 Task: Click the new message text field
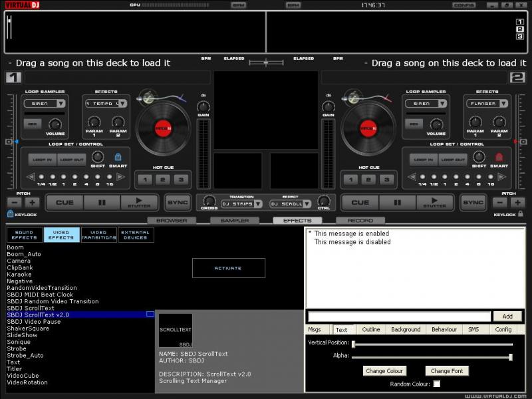400,317
